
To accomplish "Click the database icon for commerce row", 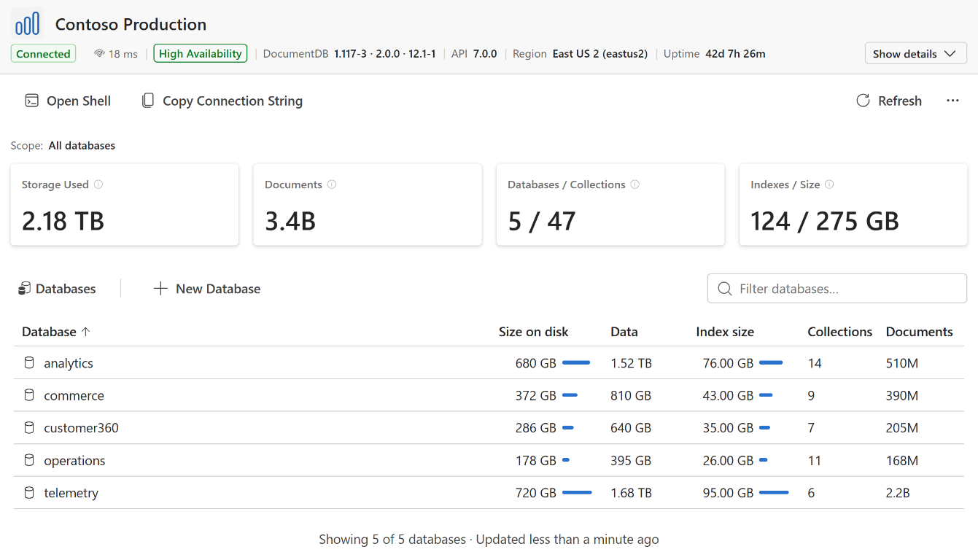I will pyautogui.click(x=29, y=395).
